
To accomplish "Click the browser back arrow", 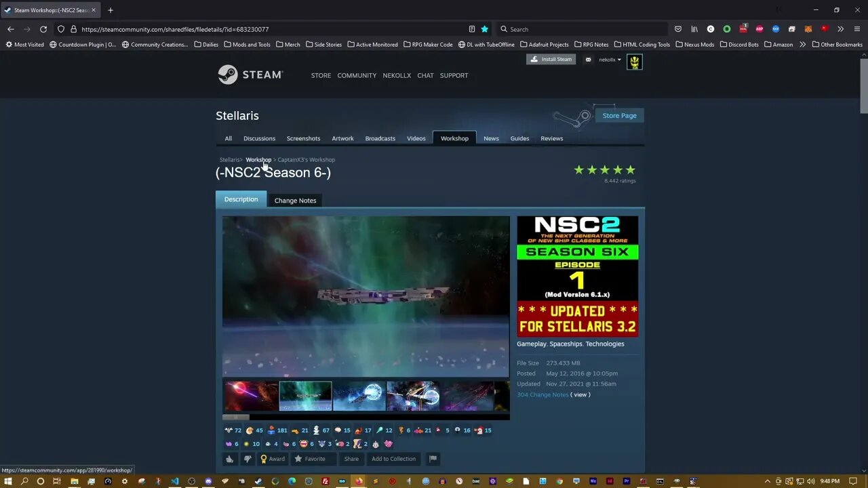I will click(x=10, y=29).
